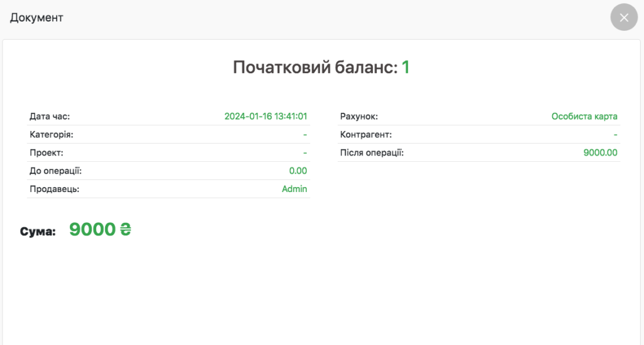Open the Admin seller link
Image resolution: width=644 pixels, height=345 pixels.
tap(294, 189)
